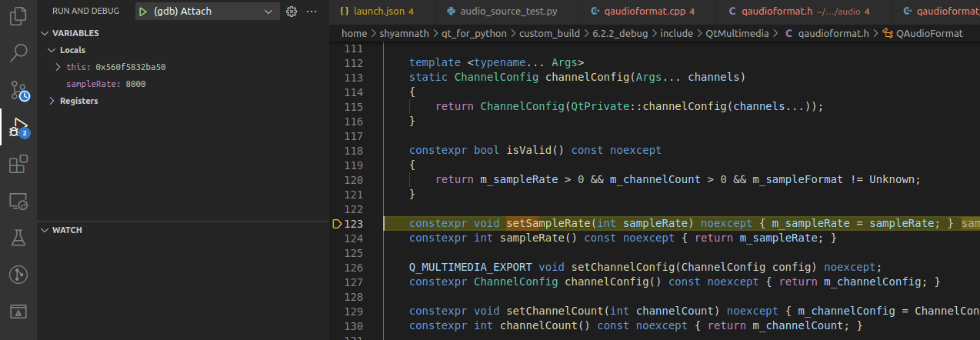This screenshot has height=340, width=980.
Task: Expand the 'this' variable entry
Action: click(x=58, y=67)
